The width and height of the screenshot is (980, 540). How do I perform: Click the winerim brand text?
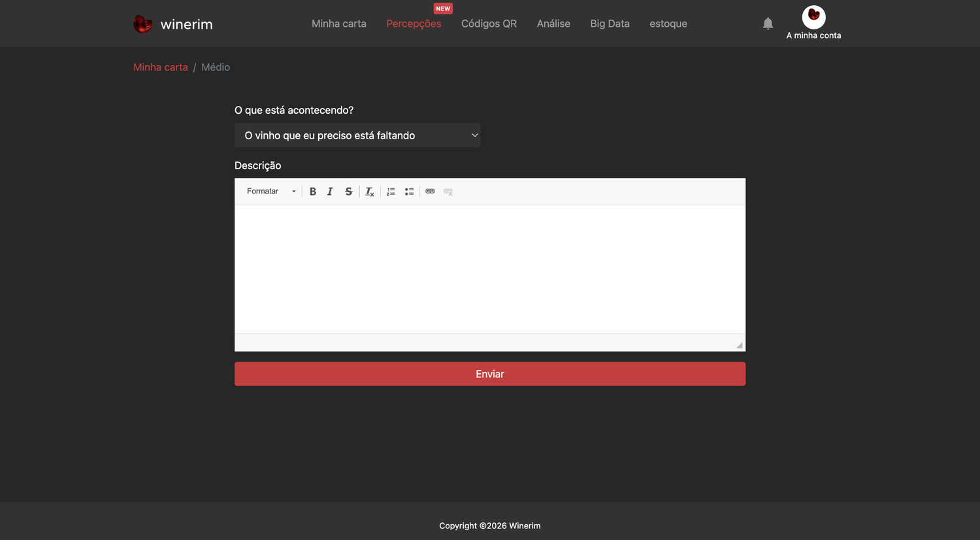tap(186, 24)
